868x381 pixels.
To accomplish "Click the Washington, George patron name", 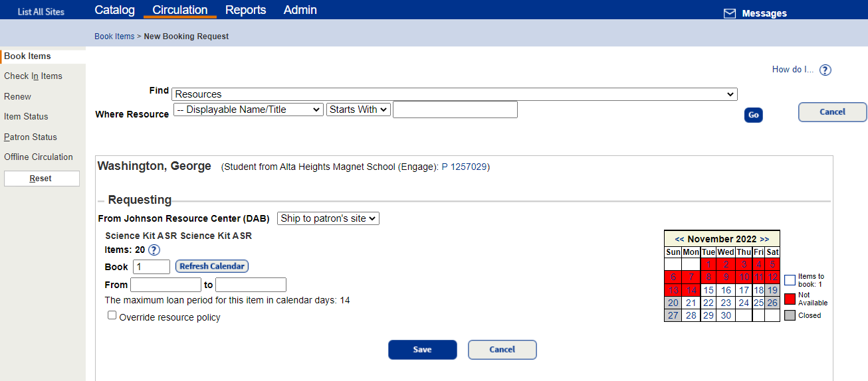I will pyautogui.click(x=154, y=166).
